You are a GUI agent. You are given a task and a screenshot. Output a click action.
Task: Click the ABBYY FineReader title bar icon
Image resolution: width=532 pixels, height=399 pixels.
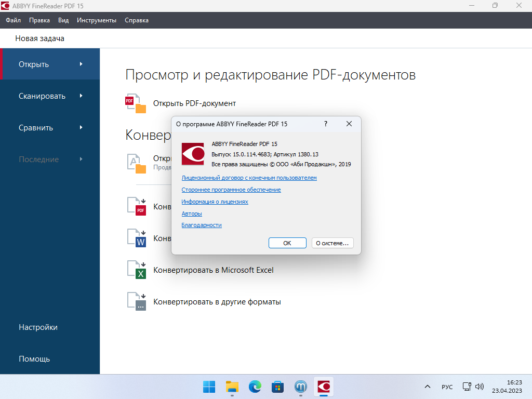click(x=5, y=6)
